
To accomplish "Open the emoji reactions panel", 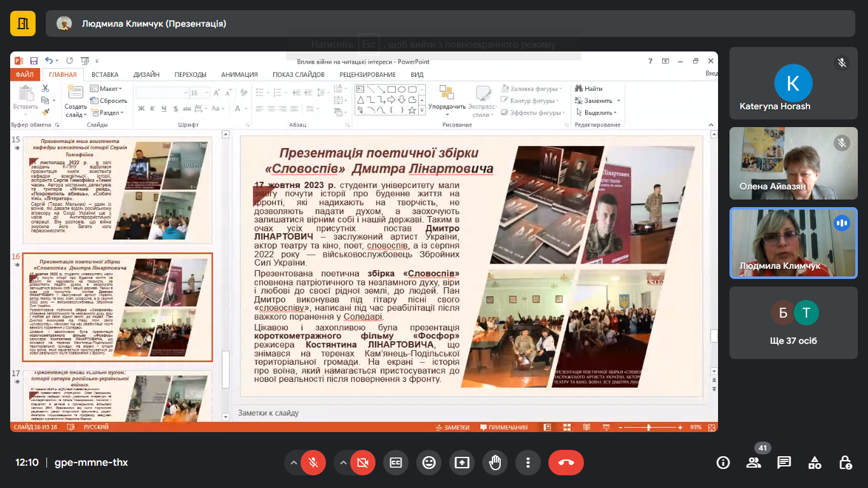I will [429, 463].
